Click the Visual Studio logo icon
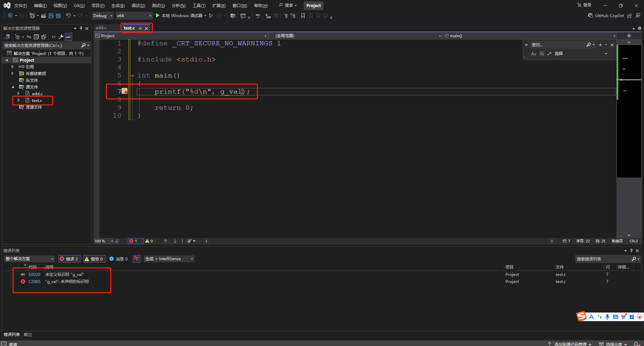The image size is (644, 346). tap(7, 5)
